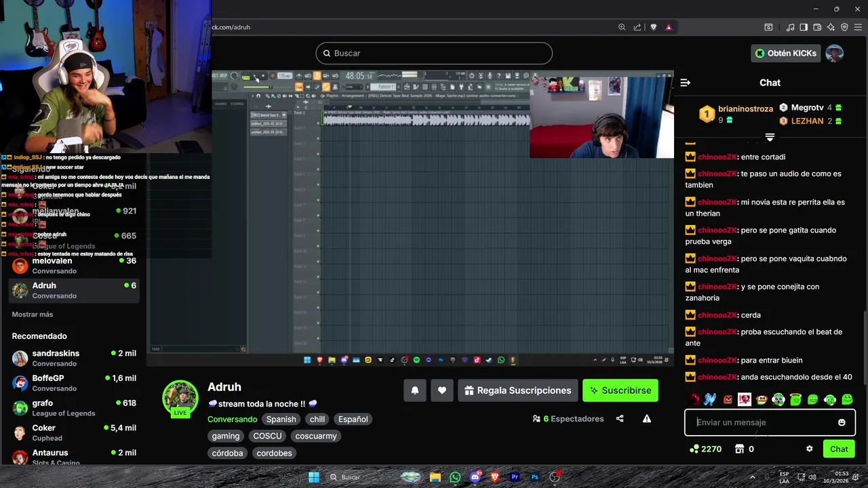Open the Brave Wallet icon
Viewport: 868px width, 488px height.
click(x=818, y=27)
